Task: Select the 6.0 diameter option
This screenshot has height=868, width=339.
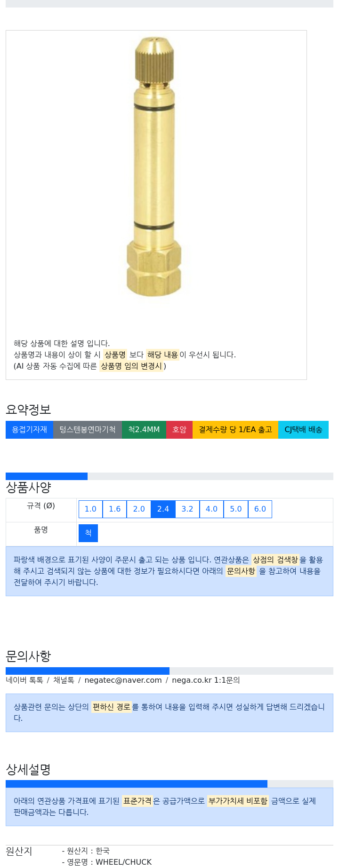Action: click(260, 509)
